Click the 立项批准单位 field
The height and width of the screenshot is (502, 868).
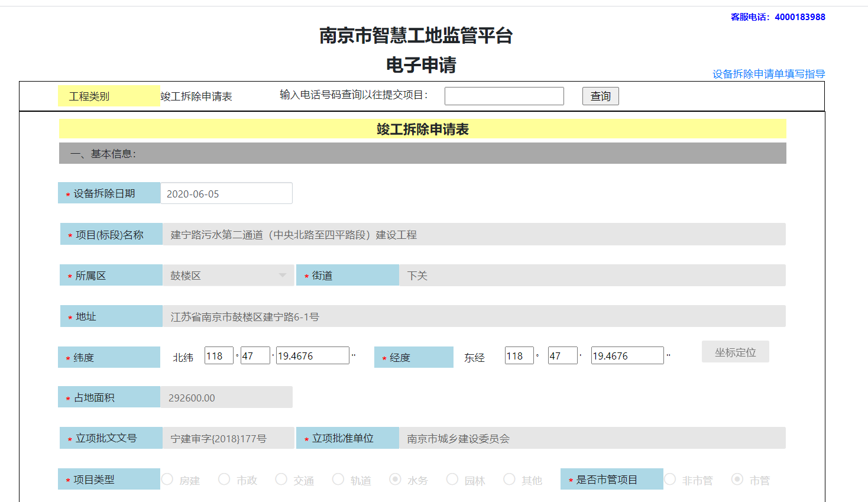[592, 438]
